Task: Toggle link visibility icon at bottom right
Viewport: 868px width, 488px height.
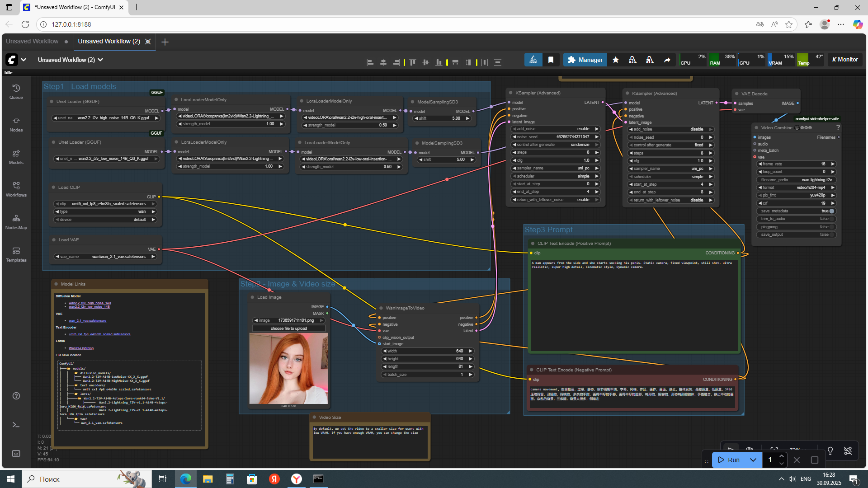Action: point(848,450)
